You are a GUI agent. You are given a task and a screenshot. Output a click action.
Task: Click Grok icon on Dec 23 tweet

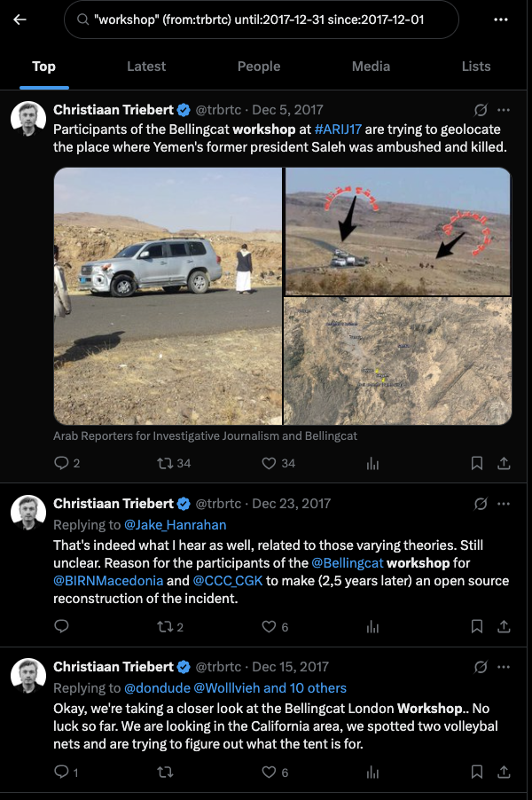[x=481, y=504]
